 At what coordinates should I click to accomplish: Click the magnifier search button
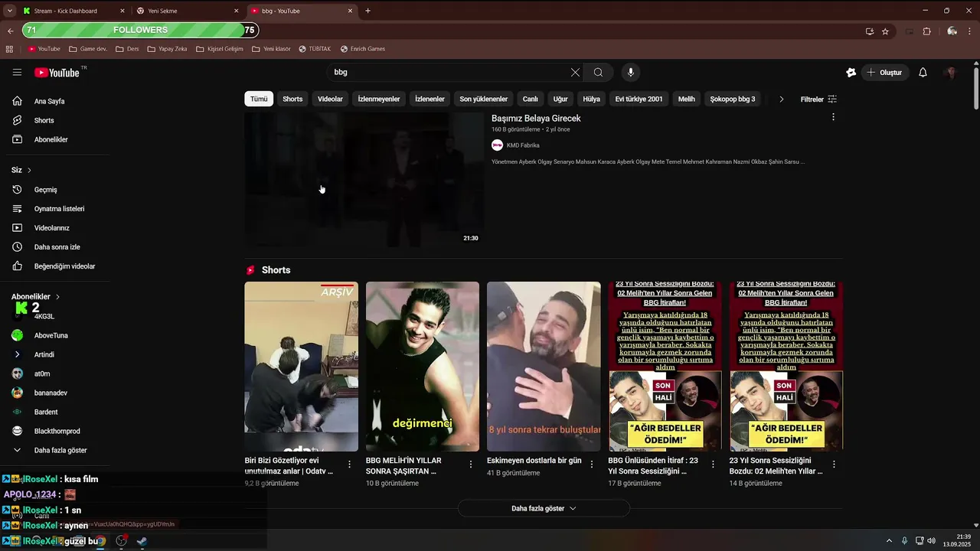coord(598,72)
